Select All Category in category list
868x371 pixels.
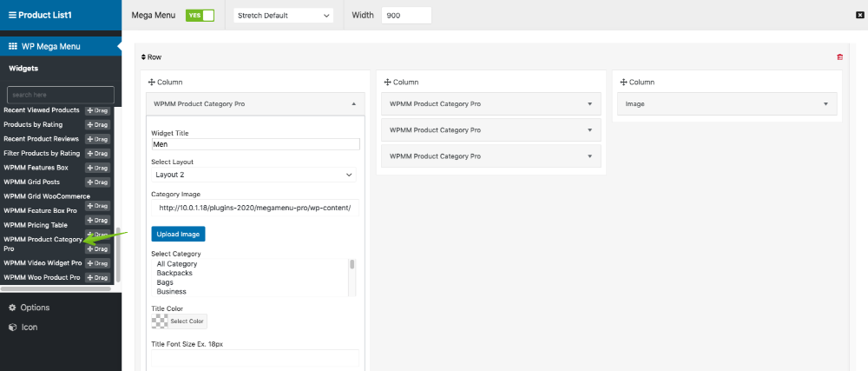(176, 264)
